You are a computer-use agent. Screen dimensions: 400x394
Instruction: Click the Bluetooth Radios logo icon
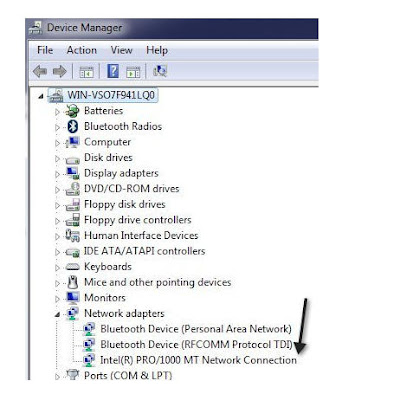72,126
